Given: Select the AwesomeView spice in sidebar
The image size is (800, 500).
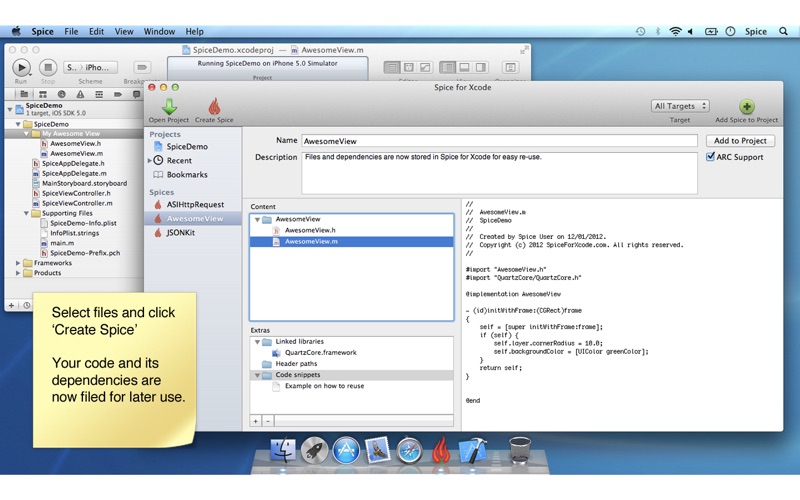Looking at the screenshot, I should click(193, 218).
